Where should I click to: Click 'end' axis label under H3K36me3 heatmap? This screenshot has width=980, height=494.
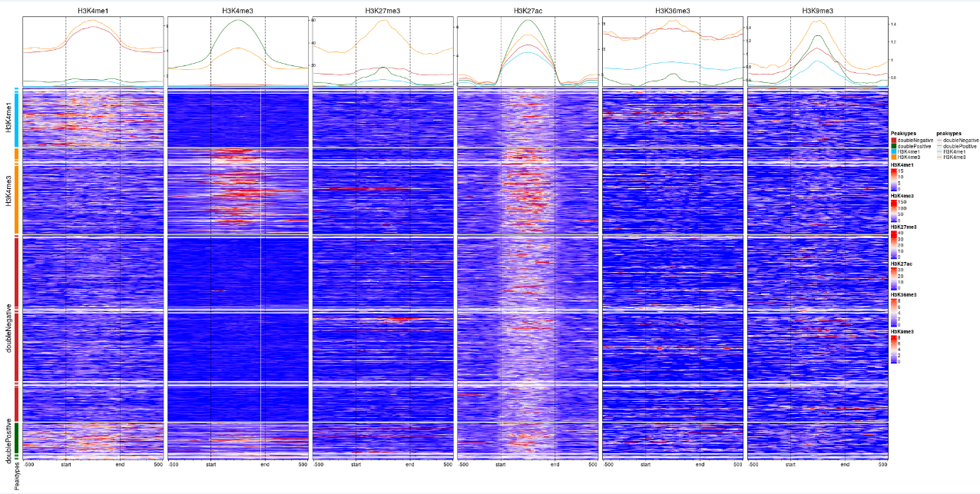pos(700,465)
